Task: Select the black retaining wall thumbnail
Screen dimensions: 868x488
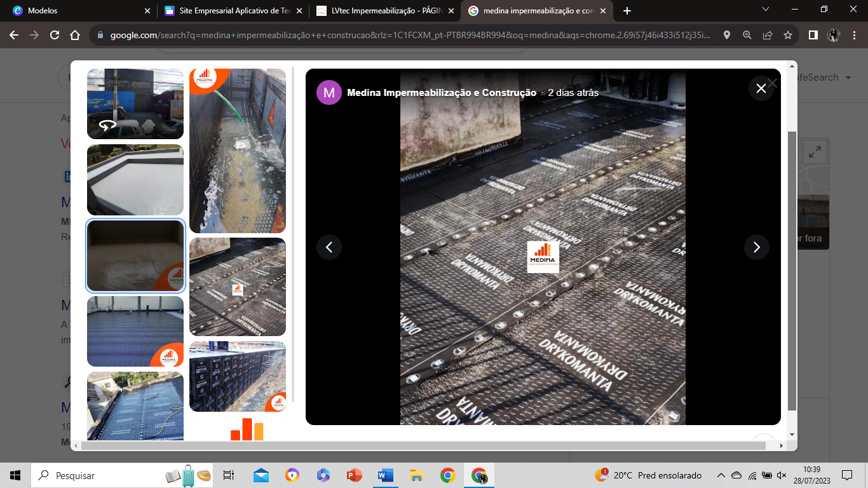Action: pos(238,376)
